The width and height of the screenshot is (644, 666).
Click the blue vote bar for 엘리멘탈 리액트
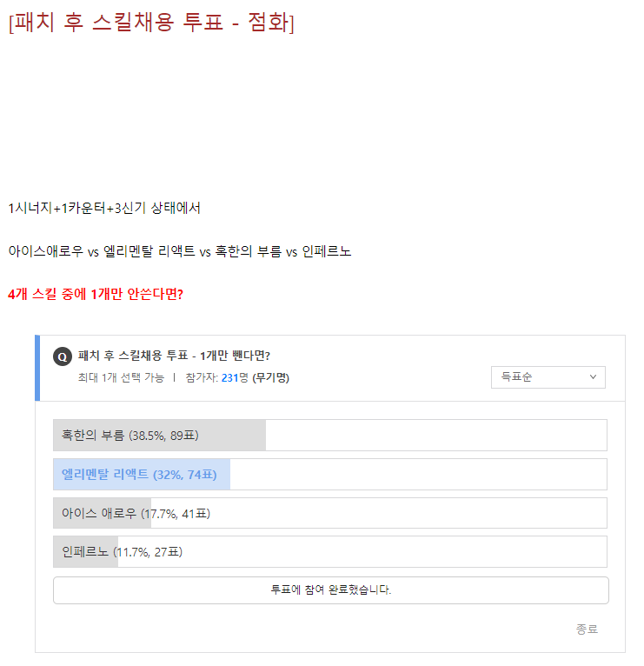(142, 475)
